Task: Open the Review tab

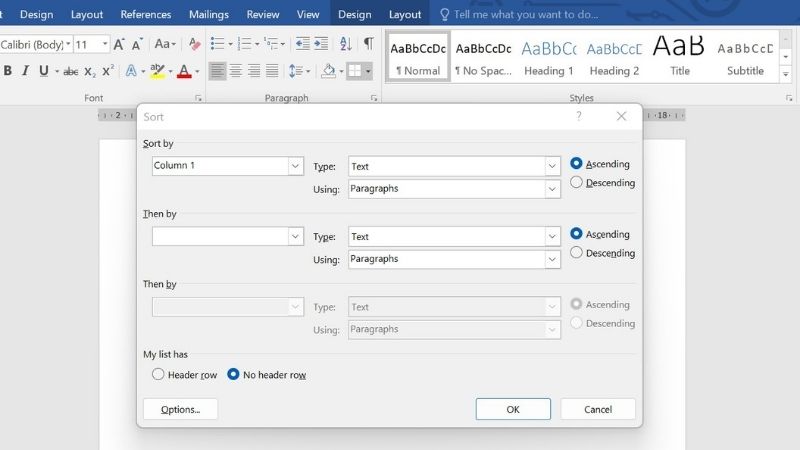Action: pos(263,14)
